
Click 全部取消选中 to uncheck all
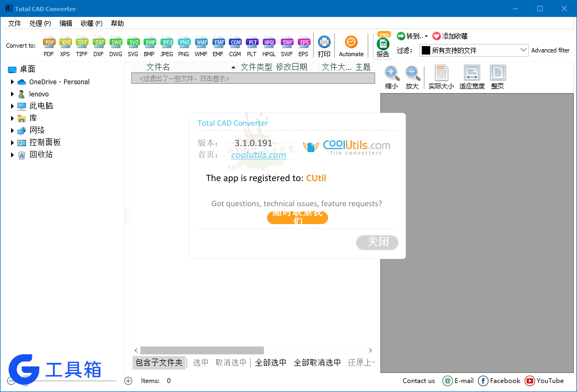317,362
